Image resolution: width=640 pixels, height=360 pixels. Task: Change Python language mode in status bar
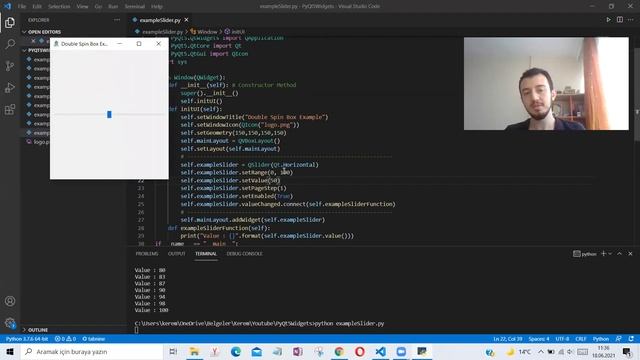tap(601, 339)
